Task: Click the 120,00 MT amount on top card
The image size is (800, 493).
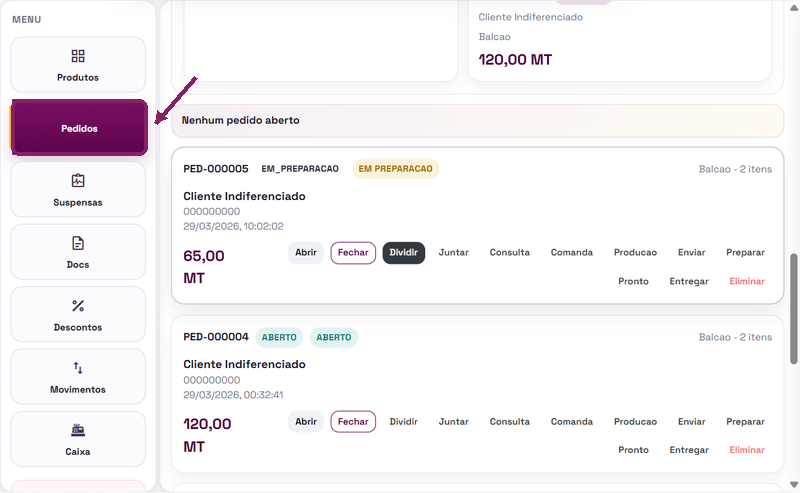Action: pos(515,60)
